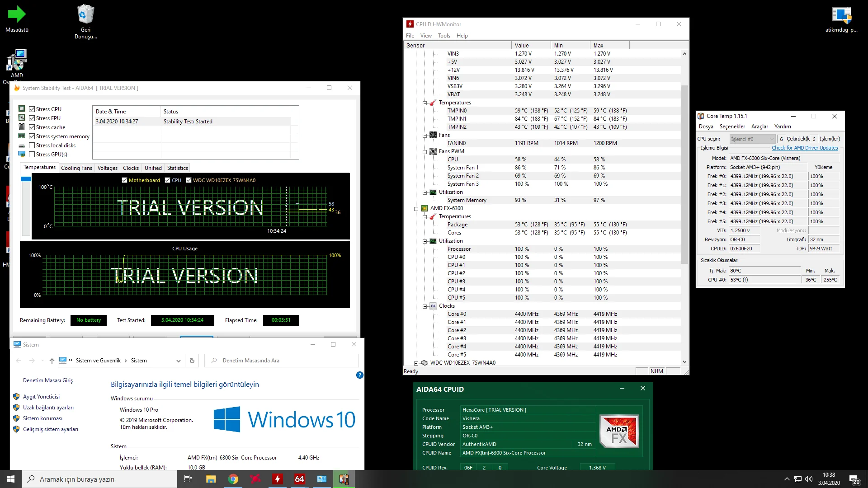Image resolution: width=868 pixels, height=488 pixels.
Task: Click the help question-mark icon in Sistem window
Action: coord(359,375)
